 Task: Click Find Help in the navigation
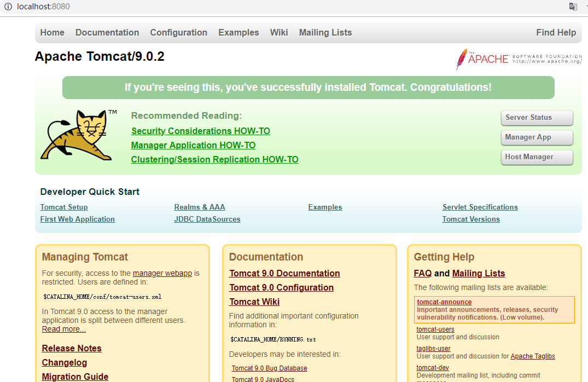click(556, 32)
